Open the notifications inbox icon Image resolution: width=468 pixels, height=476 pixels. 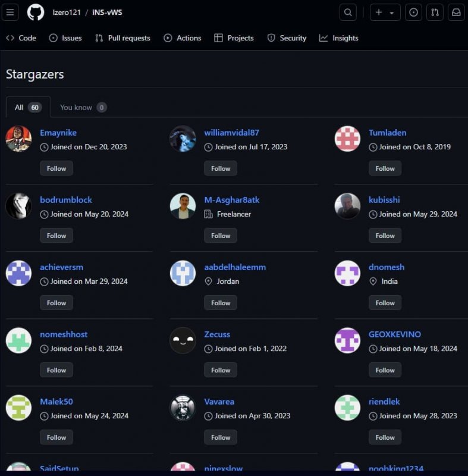coord(456,12)
